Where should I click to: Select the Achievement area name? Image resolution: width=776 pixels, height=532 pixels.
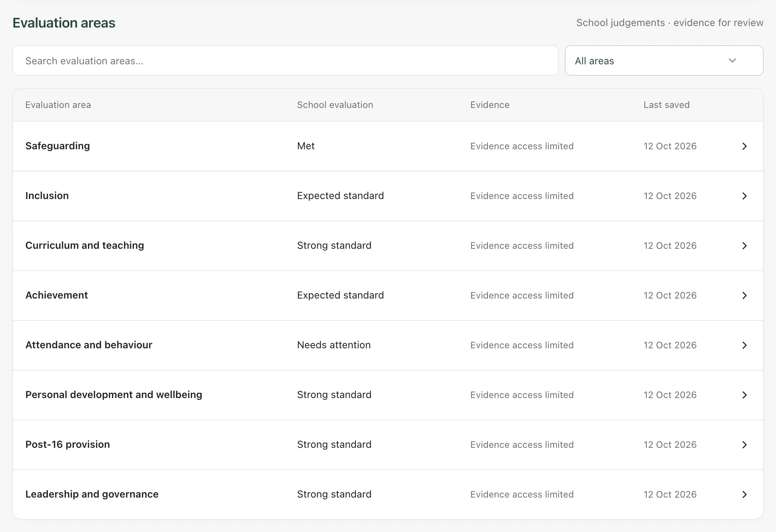(57, 295)
